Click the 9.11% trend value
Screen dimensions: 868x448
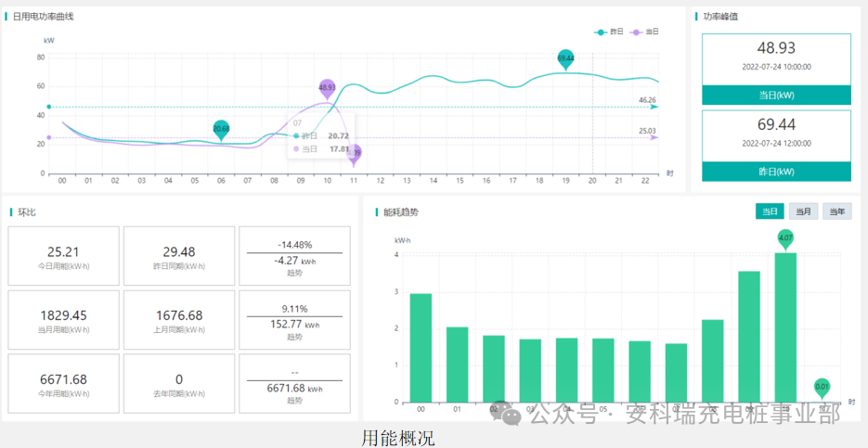(294, 309)
